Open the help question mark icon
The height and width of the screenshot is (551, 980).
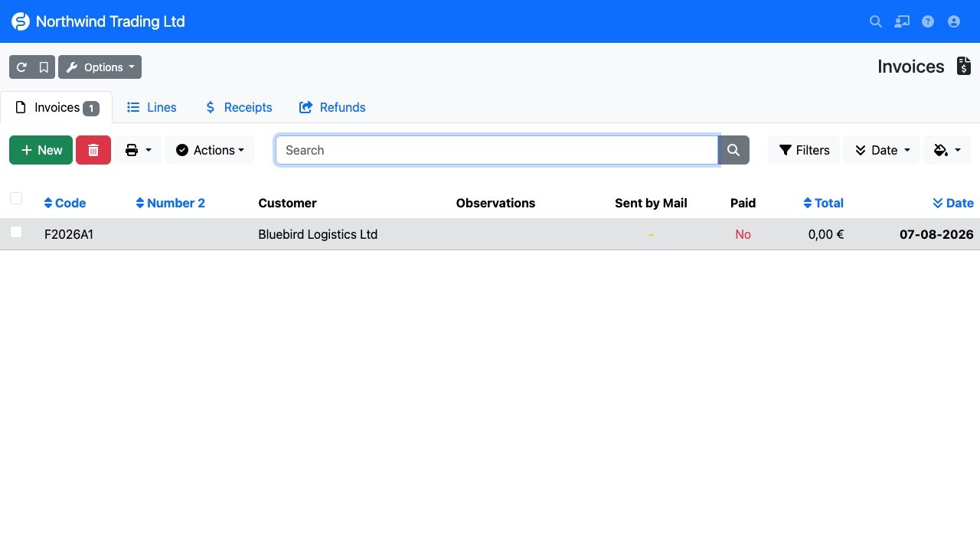coord(928,21)
